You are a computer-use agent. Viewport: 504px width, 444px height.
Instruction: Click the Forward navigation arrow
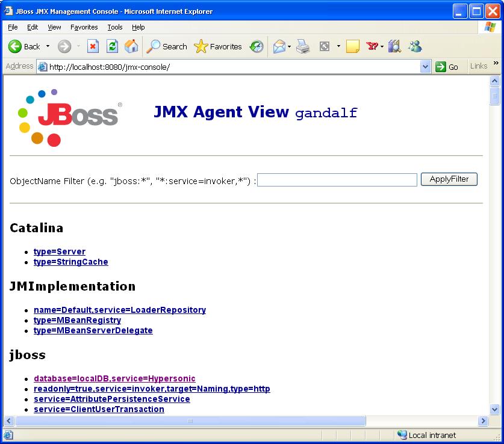(x=64, y=46)
